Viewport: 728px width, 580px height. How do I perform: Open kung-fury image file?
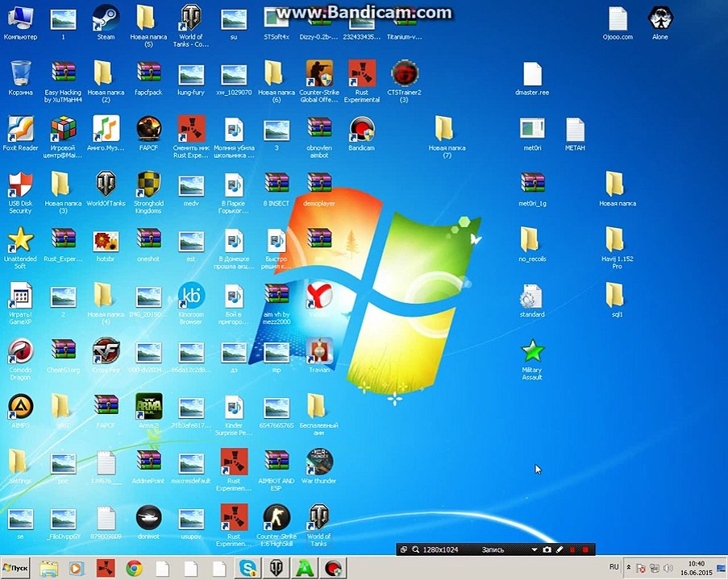coord(191,78)
